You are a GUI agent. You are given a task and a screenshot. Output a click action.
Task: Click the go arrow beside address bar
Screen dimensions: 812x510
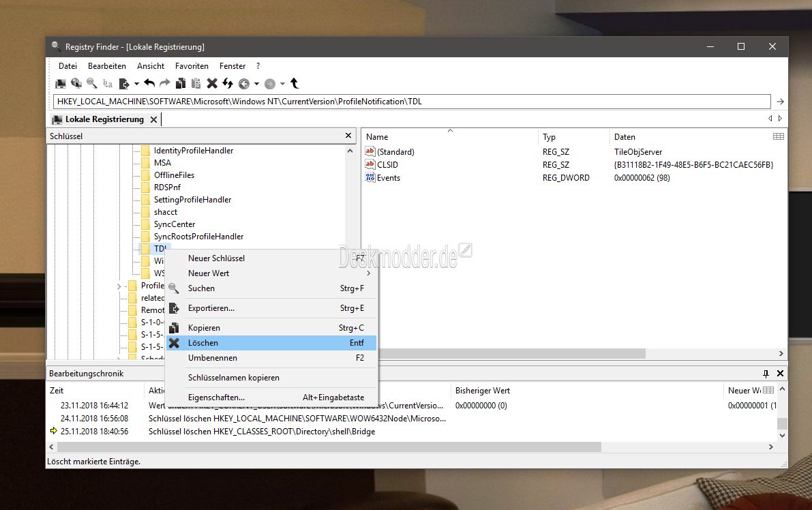coord(780,102)
